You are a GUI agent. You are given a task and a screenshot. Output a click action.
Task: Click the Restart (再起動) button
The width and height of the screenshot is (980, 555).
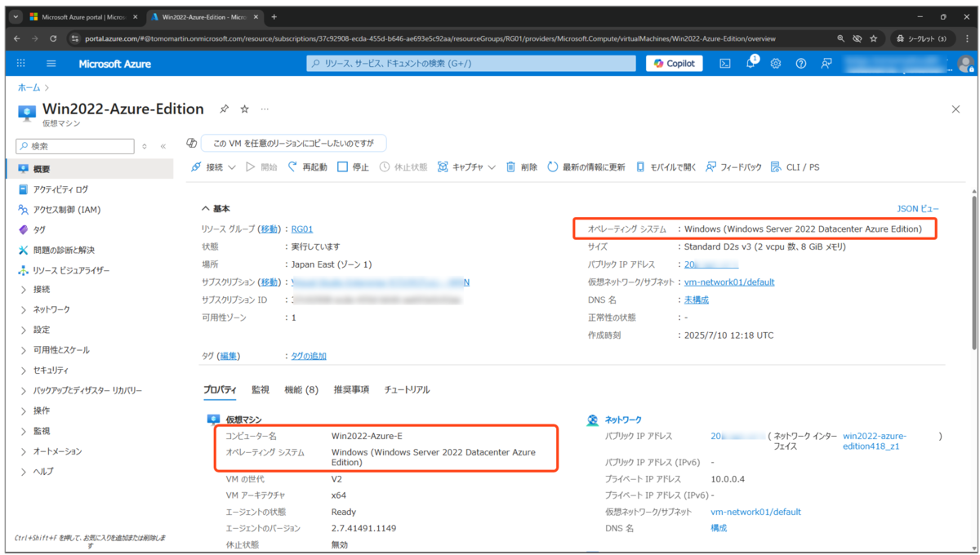[307, 166]
